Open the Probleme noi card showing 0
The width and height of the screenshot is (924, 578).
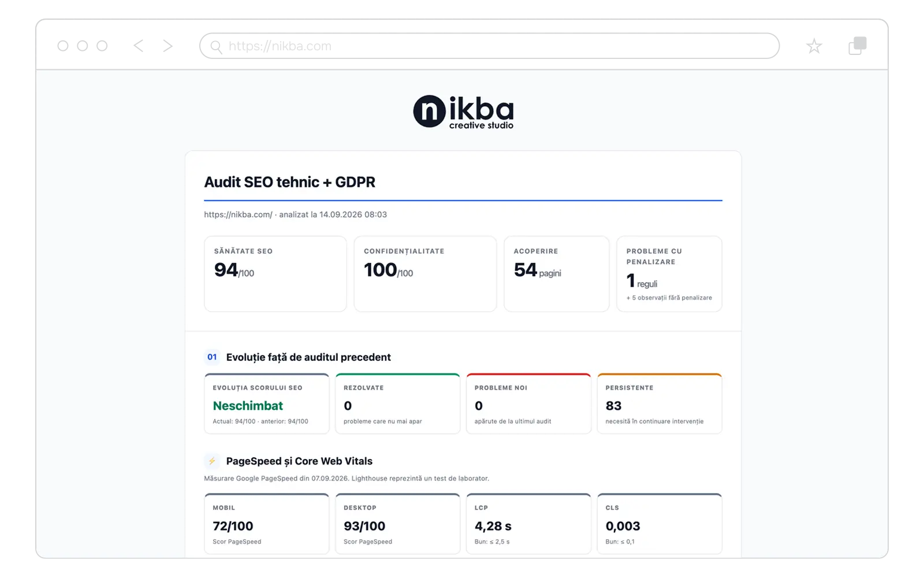(x=528, y=403)
